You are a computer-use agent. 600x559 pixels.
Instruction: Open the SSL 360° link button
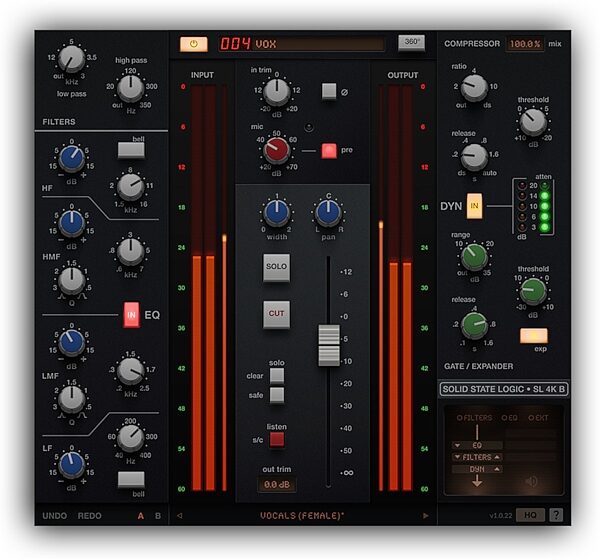point(411,42)
